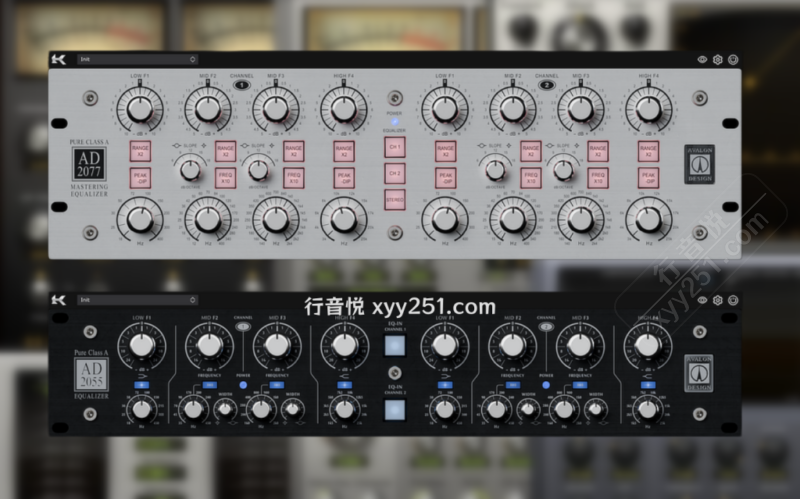Toggle blue switch under AD 2055 channel 2 HIGH F4
Screen dimensions: 800x499
pyautogui.click(x=648, y=385)
